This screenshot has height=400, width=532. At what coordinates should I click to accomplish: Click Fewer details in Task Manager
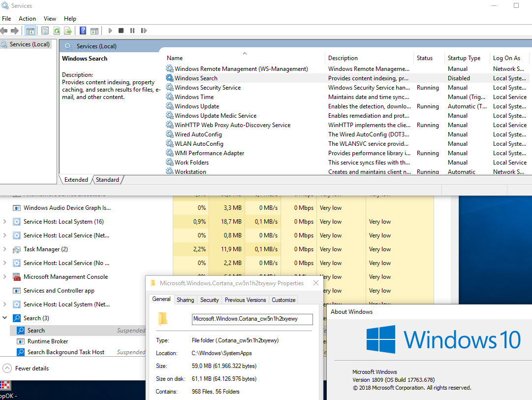(x=26, y=368)
